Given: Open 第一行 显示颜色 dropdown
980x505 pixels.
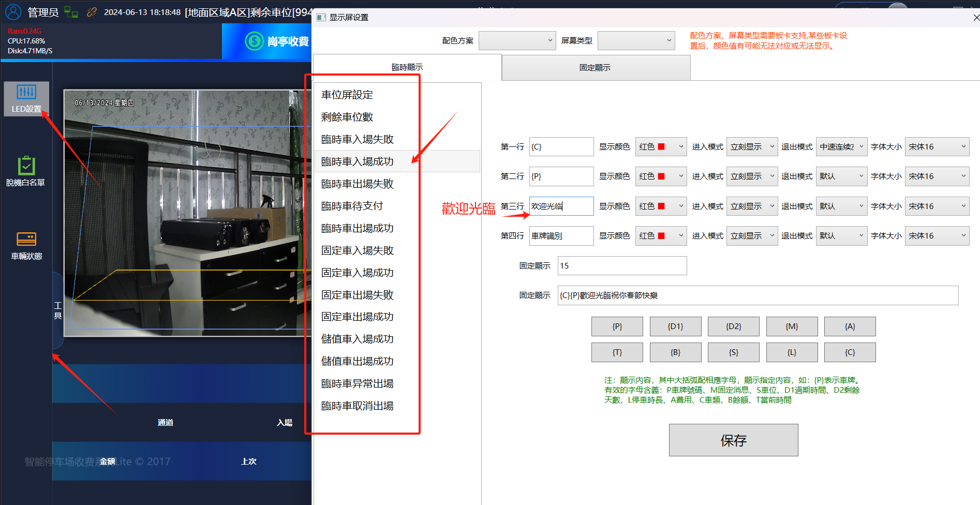Looking at the screenshot, I should 661,147.
